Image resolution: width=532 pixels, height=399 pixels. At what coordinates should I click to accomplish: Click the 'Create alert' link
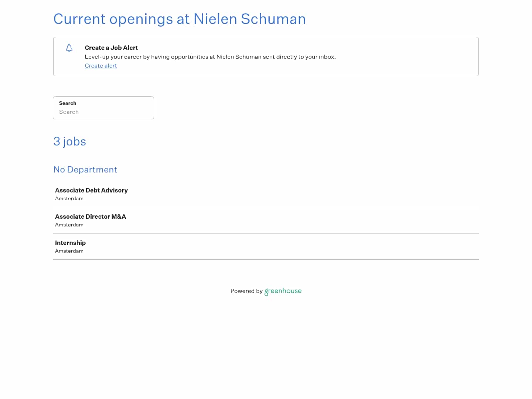click(x=100, y=66)
